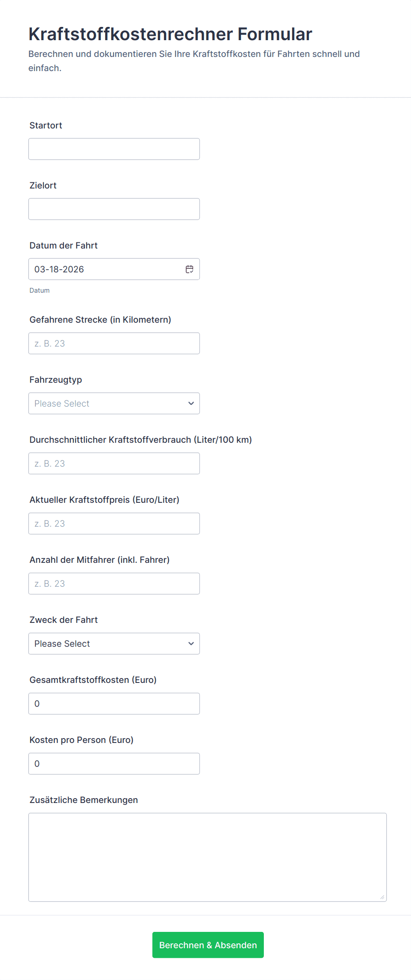
Task: Click the Zielort input field
Action: [x=114, y=209]
